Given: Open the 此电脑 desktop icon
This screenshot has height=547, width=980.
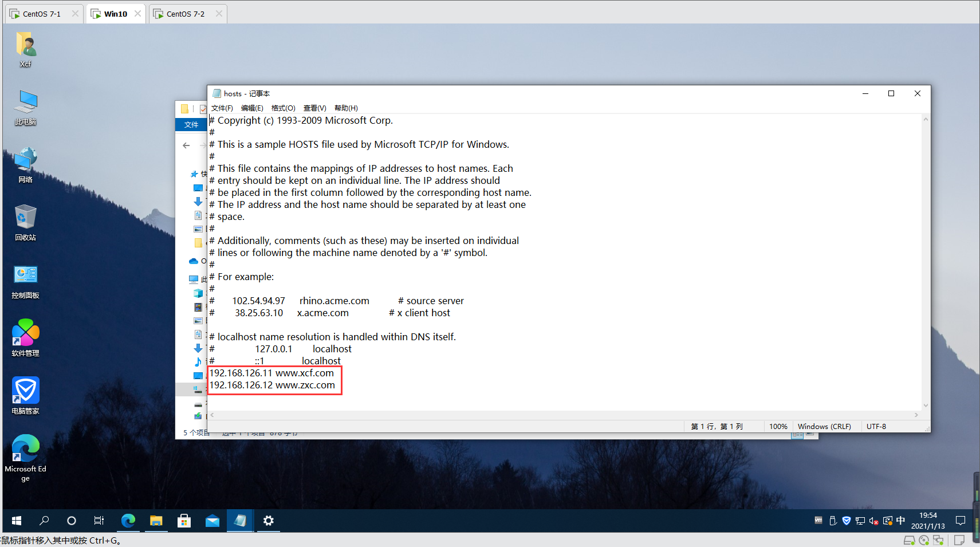Looking at the screenshot, I should pos(25,107).
